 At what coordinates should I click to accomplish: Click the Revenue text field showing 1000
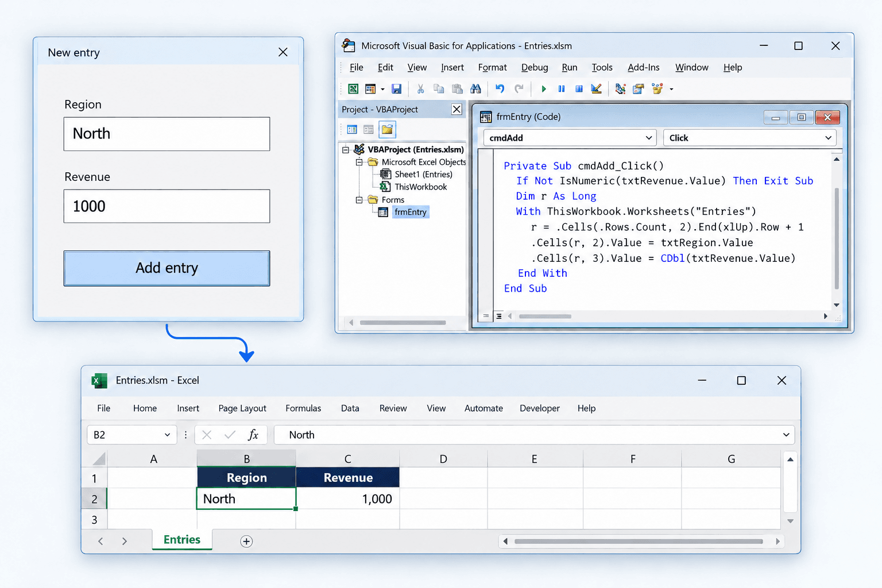(167, 206)
